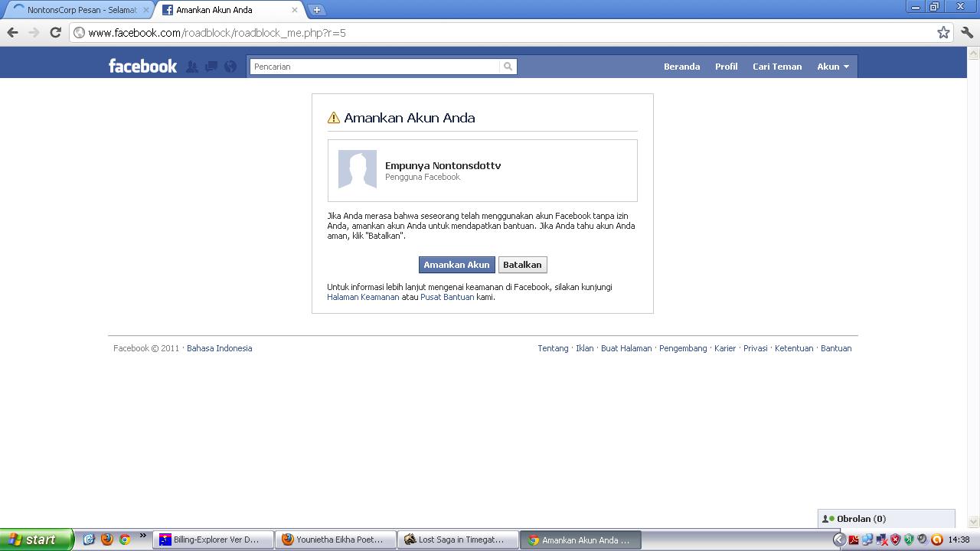Switch to Lost Saga in Timegate taskbar window
Viewport: 980px width, 551px height.
[x=459, y=540]
